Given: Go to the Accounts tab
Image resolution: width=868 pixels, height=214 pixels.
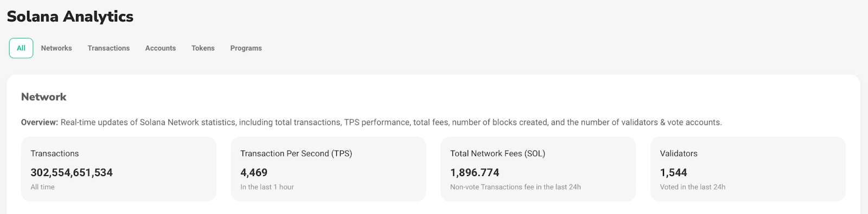Looking at the screenshot, I should point(161,48).
